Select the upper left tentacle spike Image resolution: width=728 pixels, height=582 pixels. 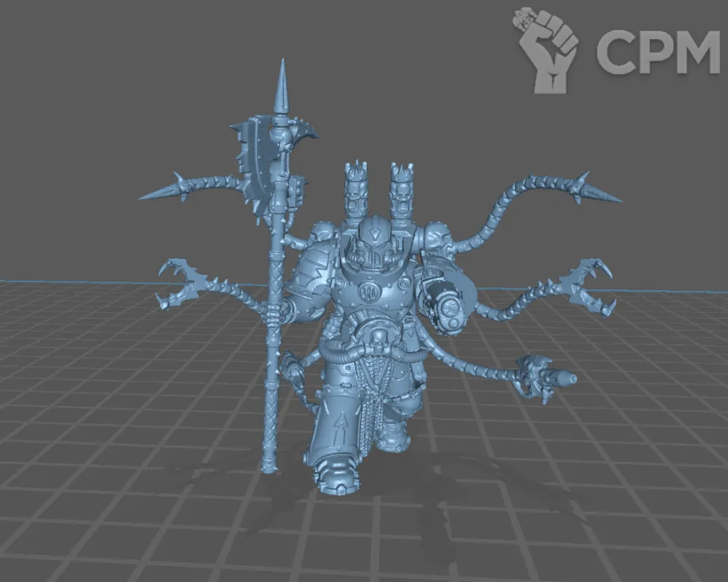163,191
